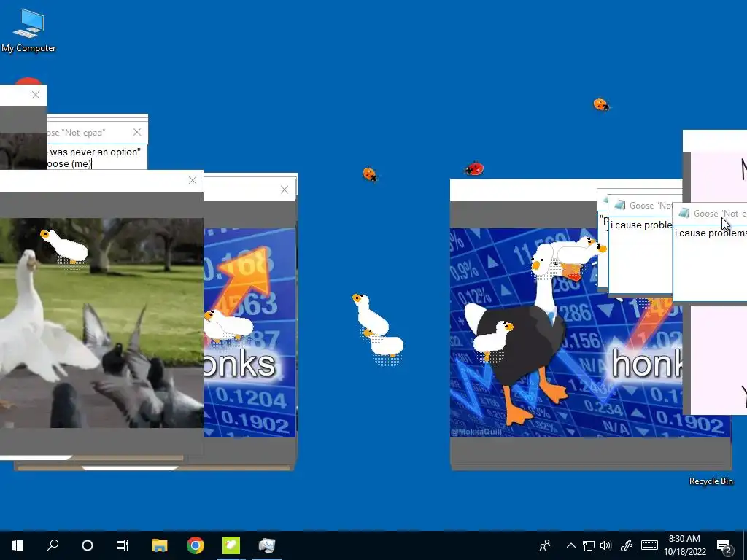The height and width of the screenshot is (560, 747).
Task: Open Windows Ink Workspace pen icon
Action: pos(627,545)
